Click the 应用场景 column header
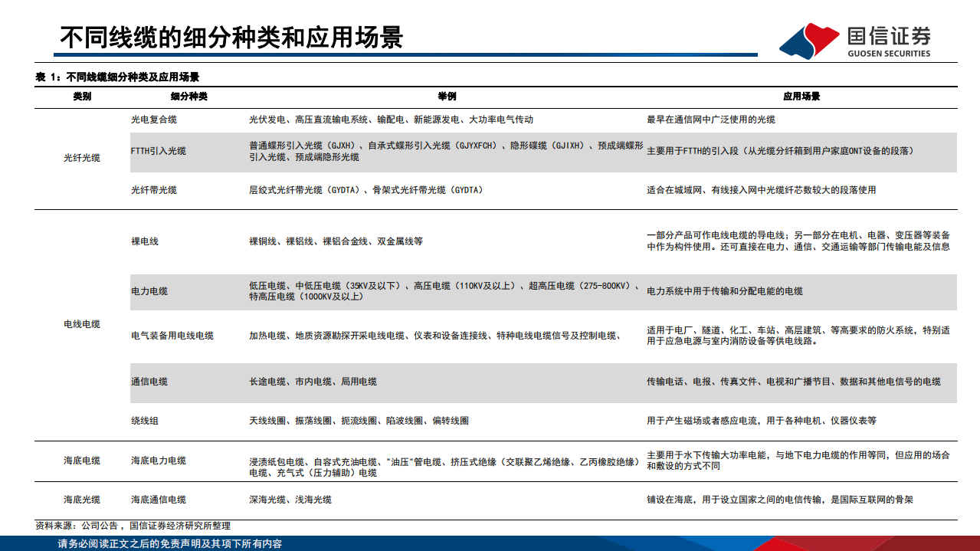This screenshot has width=980, height=551. (x=801, y=95)
